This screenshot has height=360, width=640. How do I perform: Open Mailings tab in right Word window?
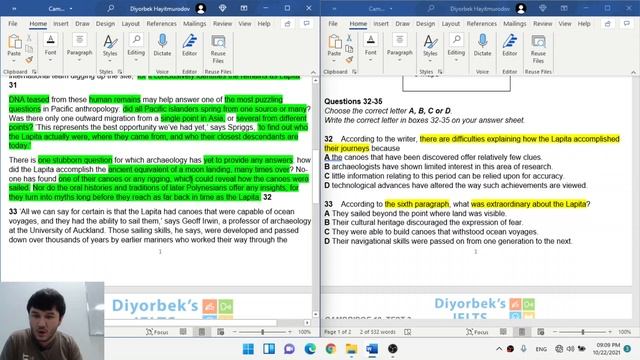click(x=514, y=24)
